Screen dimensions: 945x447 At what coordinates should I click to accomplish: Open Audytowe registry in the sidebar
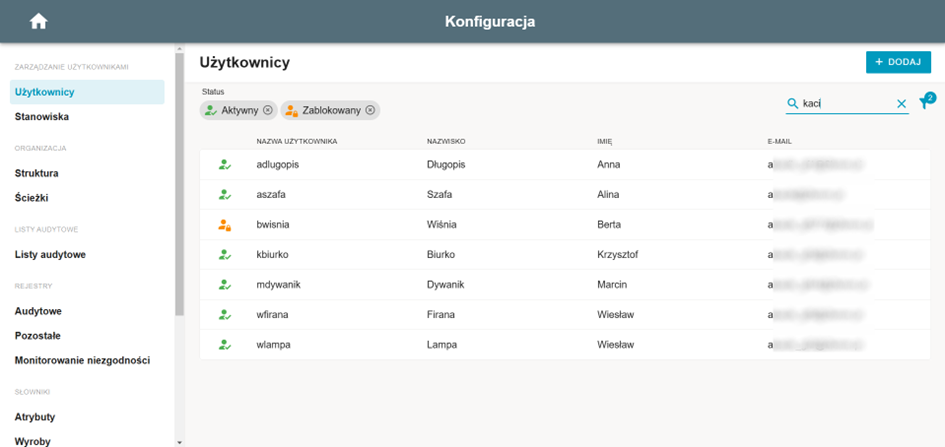pyautogui.click(x=39, y=311)
